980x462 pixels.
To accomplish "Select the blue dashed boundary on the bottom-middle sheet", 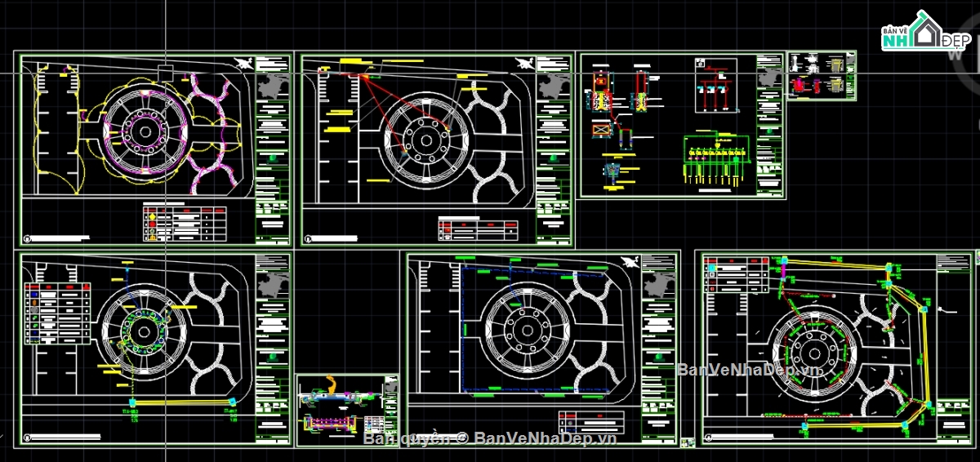I will (462, 327).
